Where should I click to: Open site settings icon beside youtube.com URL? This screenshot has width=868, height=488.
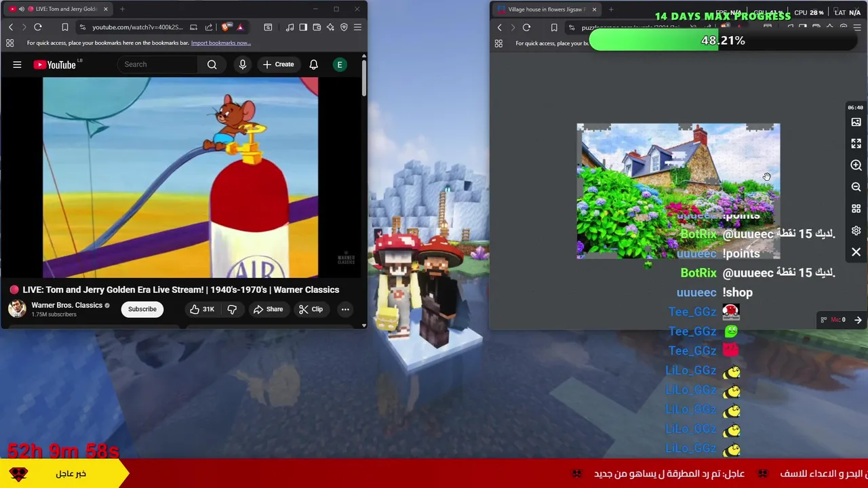point(82,27)
